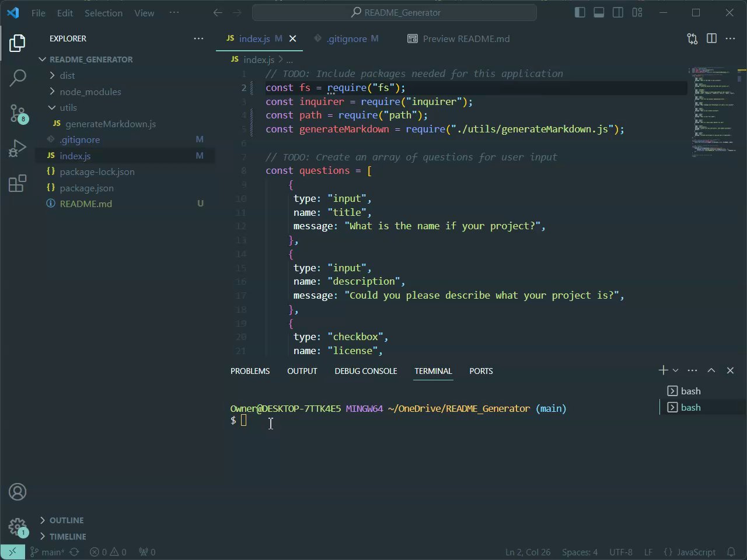Image resolution: width=747 pixels, height=560 pixels.
Task: Open Explorer Views and More Actions ellipsis
Action: (199, 38)
